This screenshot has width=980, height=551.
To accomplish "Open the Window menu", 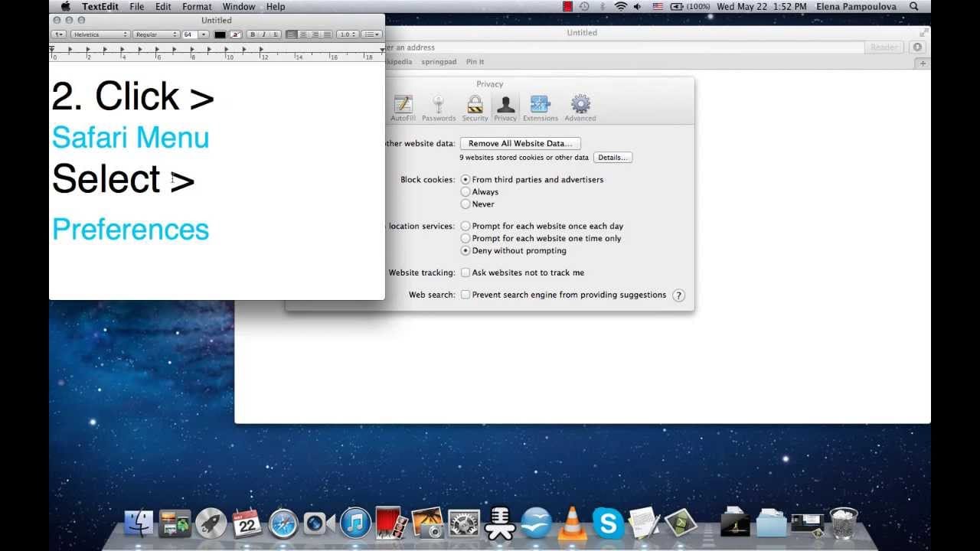I will coord(239,6).
